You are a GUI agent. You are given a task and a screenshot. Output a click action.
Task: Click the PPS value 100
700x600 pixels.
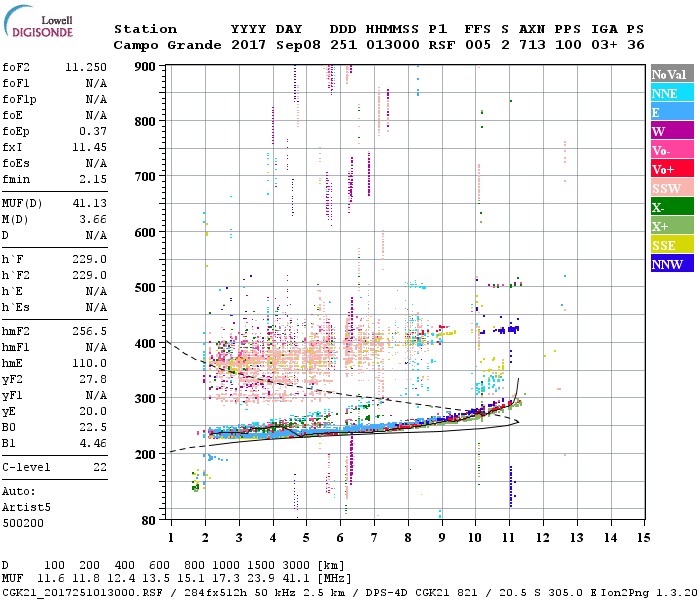pos(568,45)
